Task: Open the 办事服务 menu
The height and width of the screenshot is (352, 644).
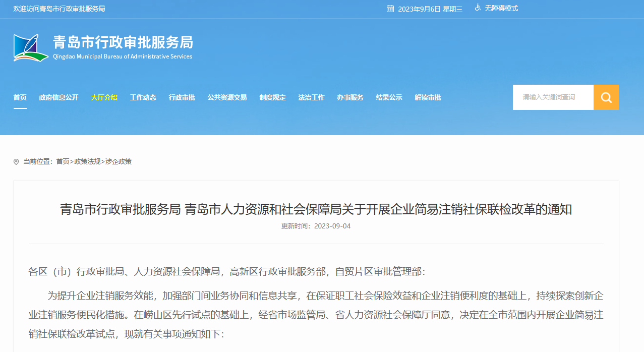Action: tap(350, 98)
